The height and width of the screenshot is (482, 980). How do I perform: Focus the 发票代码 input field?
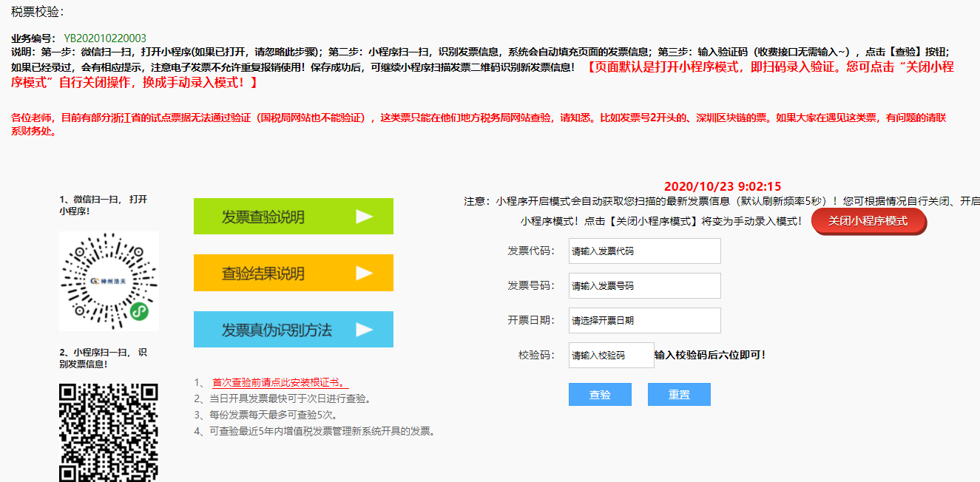pyautogui.click(x=644, y=251)
